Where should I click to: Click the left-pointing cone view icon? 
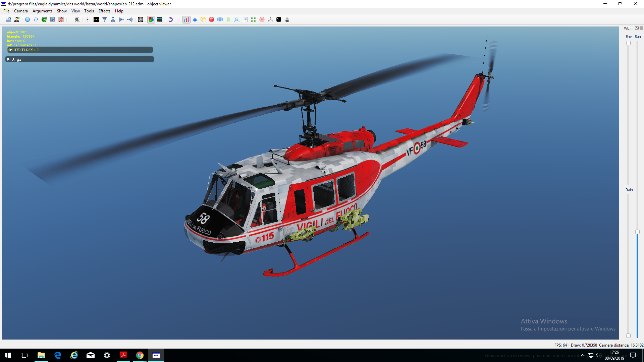coord(130,19)
